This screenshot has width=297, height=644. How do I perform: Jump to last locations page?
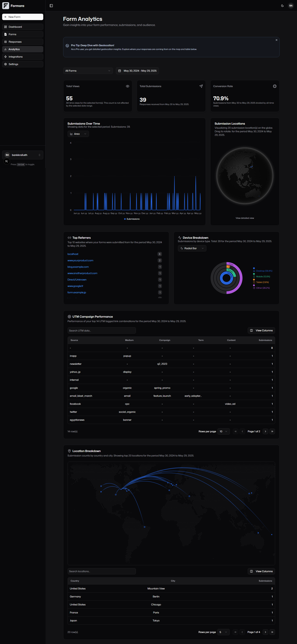pos(272,632)
